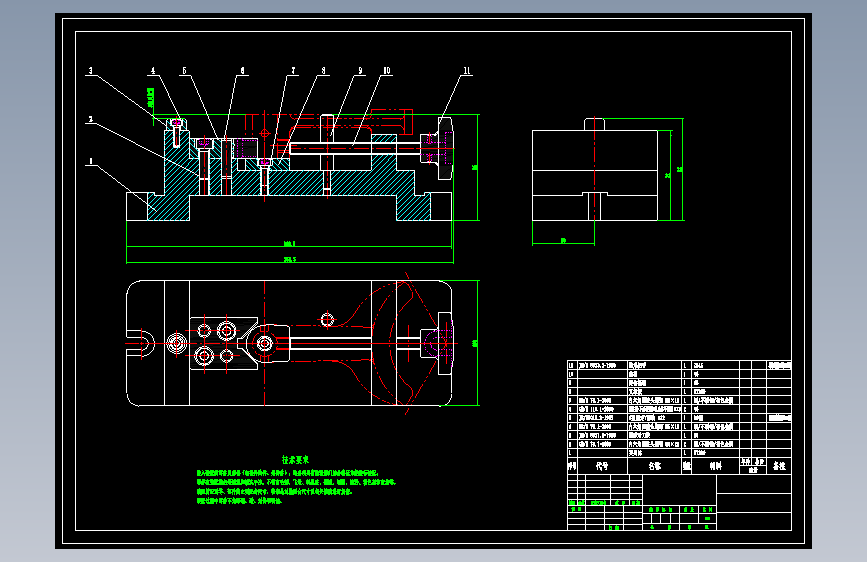This screenshot has height=562, width=867.
Task: Pick part balloon number 8
Action: pos(323,71)
